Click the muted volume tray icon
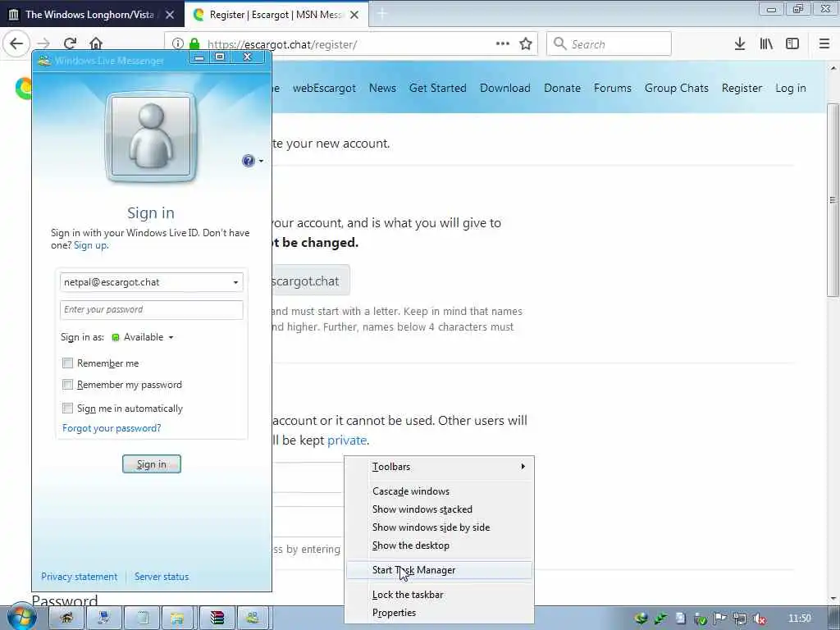This screenshot has width=840, height=630. pos(760,619)
